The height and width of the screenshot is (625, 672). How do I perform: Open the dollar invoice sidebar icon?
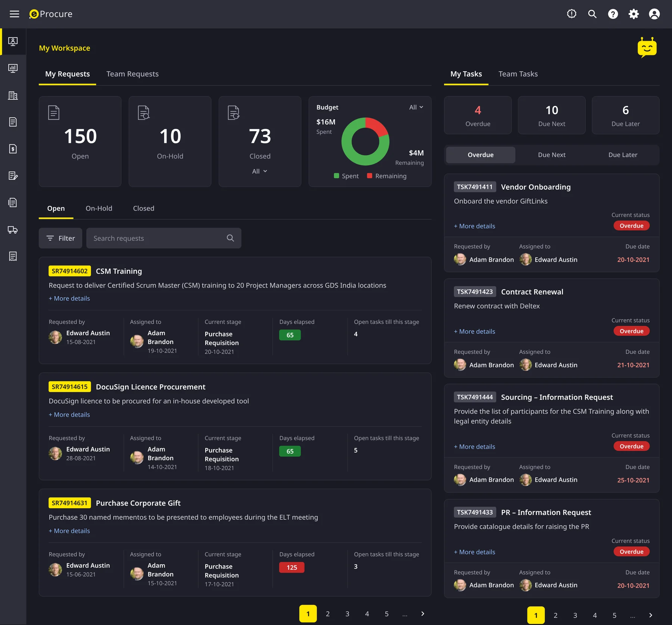[13, 149]
